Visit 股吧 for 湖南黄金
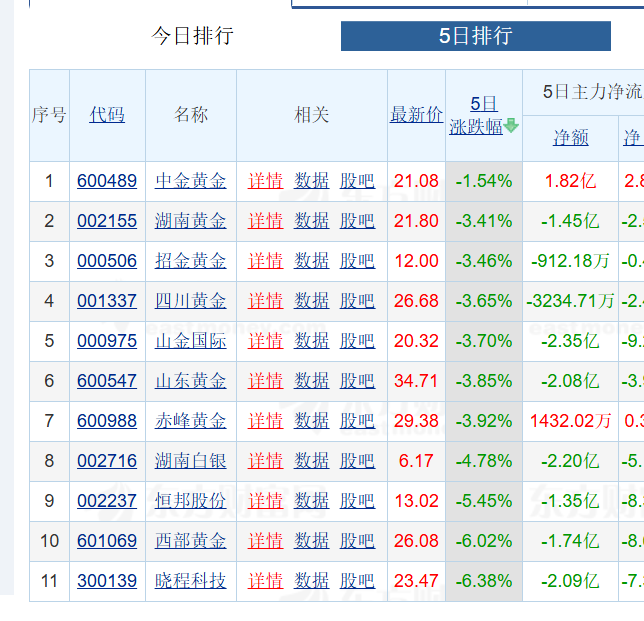 [357, 221]
